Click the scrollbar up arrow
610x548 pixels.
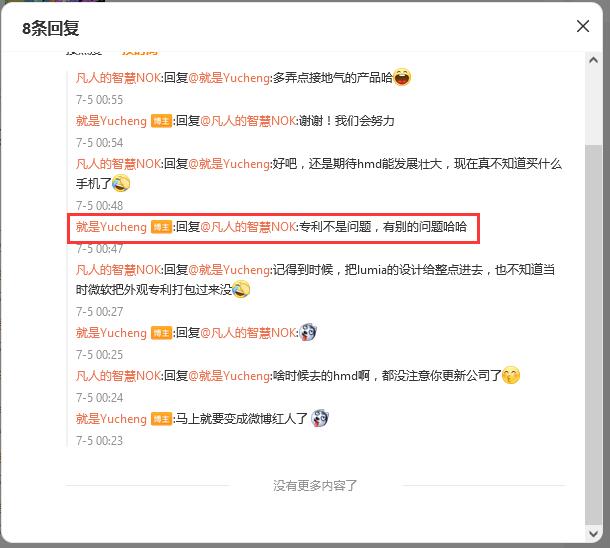click(x=593, y=60)
